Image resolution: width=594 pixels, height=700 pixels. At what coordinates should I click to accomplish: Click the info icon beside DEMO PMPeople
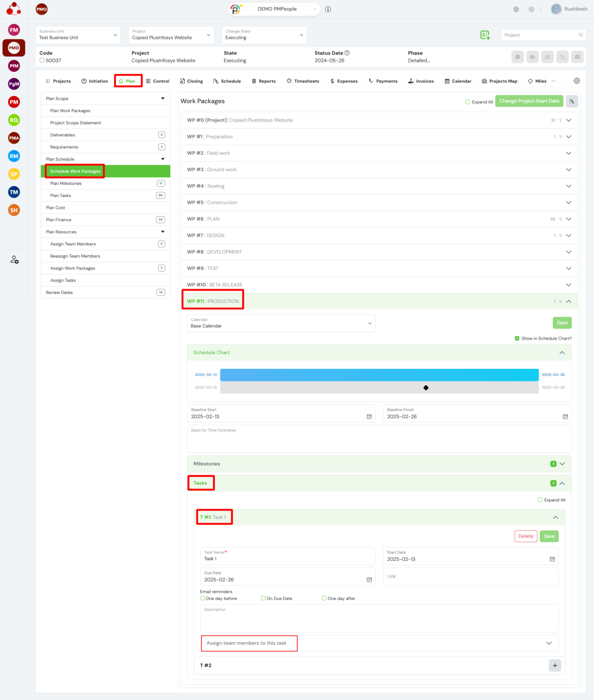coord(328,9)
